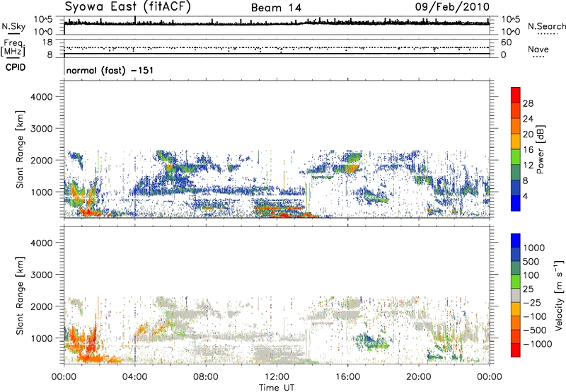The image size is (566, 392).
Task: Click the 'N.Search' legend label
Action: [x=546, y=26]
